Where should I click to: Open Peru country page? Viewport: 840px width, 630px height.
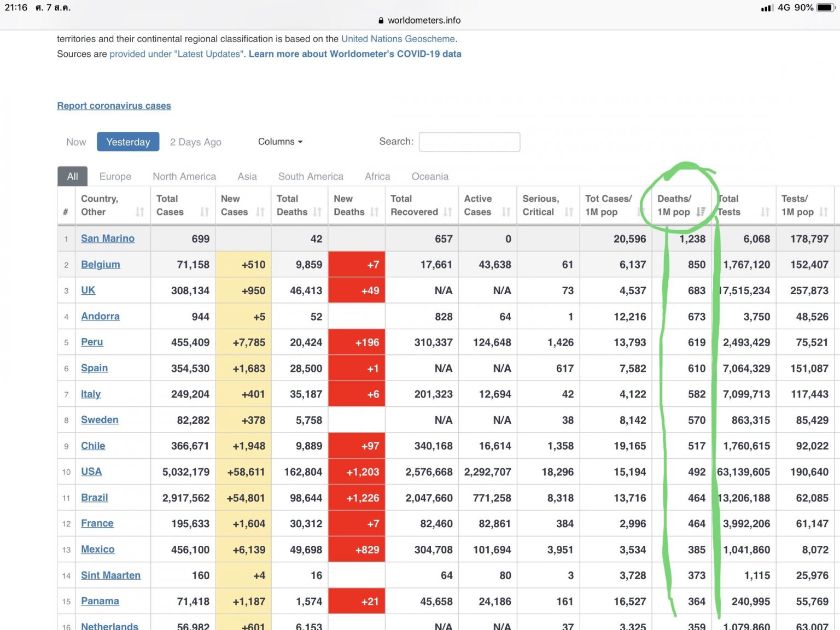92,342
